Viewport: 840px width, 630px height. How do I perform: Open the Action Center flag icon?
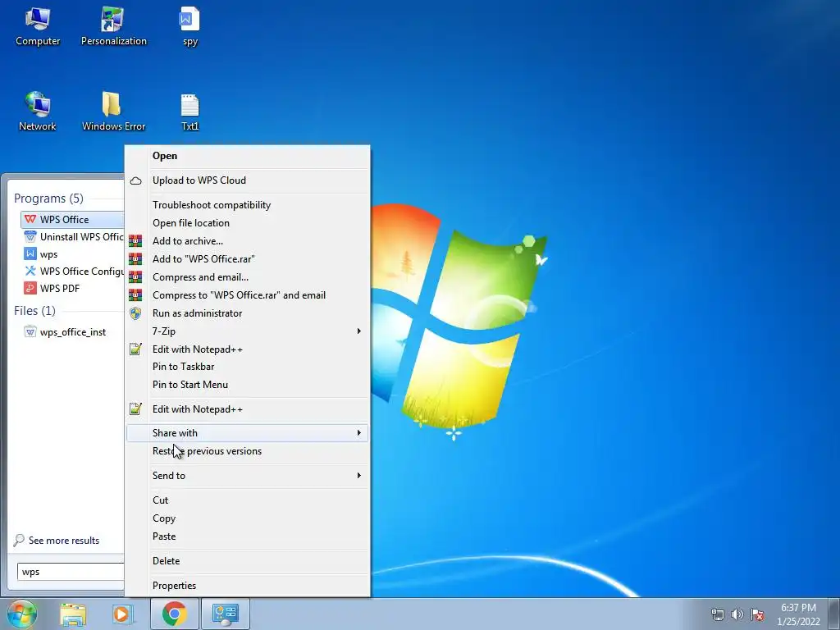coord(757,614)
